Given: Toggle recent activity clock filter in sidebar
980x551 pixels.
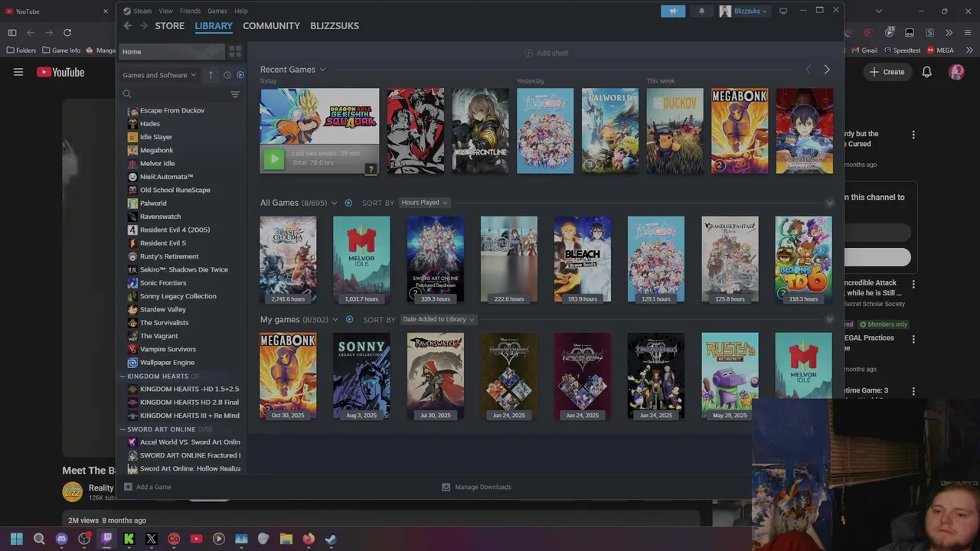Looking at the screenshot, I should click(x=227, y=75).
